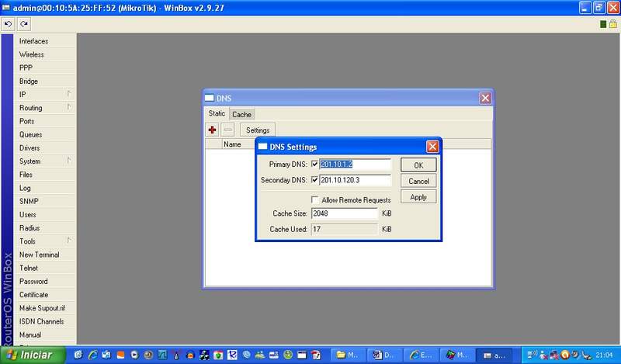This screenshot has height=364, width=621.
Task: Open Ports from the sidebar menu
Action: coord(44,121)
